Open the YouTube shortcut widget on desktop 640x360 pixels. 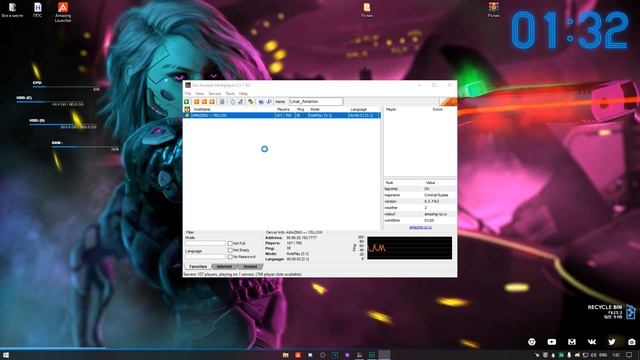551,342
